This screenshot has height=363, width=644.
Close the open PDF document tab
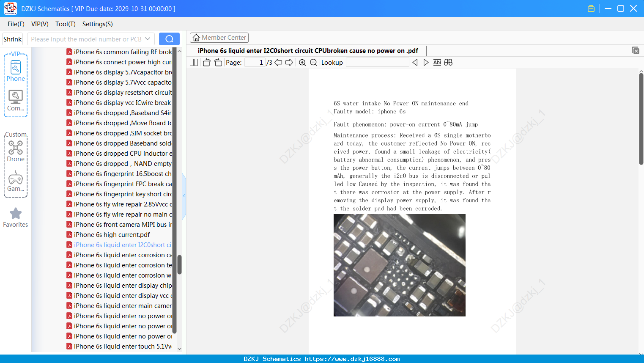click(x=635, y=50)
